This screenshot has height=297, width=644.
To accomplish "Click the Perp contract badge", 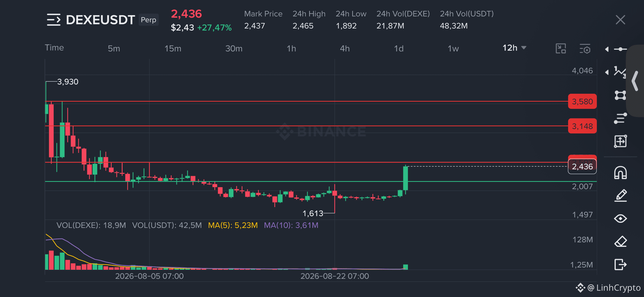I will click(148, 20).
